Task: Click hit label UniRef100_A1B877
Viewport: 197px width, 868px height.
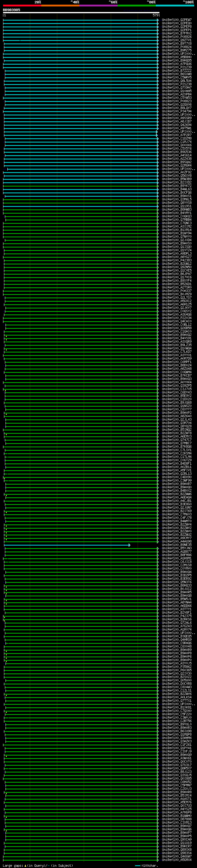Action: click(177, 551)
